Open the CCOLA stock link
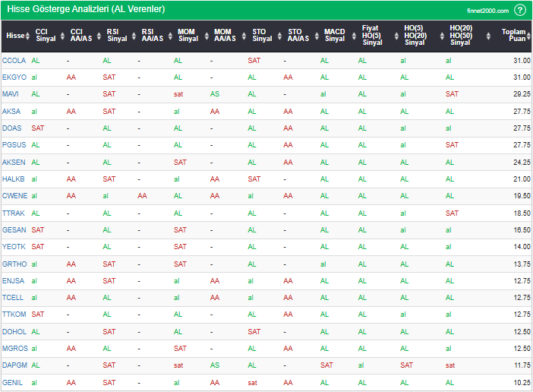533x392 pixels. [13, 60]
